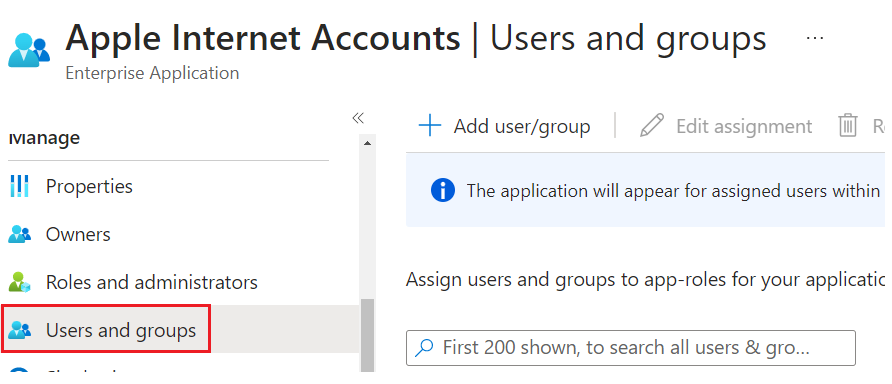Click the blue information icon in banner
The height and width of the screenshot is (384, 892).
click(x=443, y=190)
